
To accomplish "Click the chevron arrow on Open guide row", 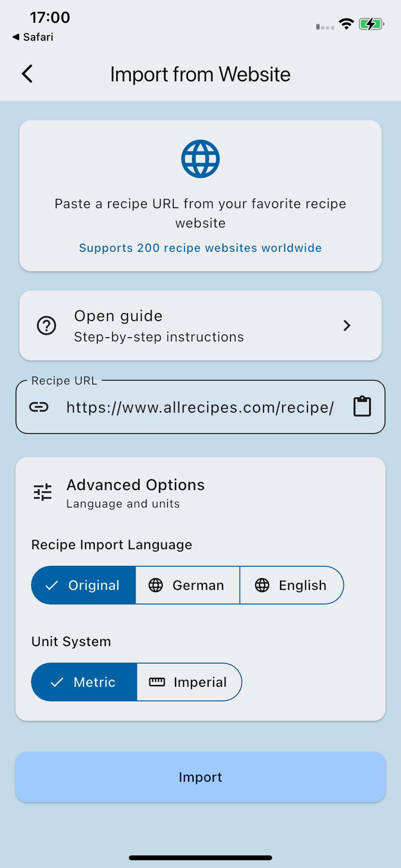I will pos(347,325).
